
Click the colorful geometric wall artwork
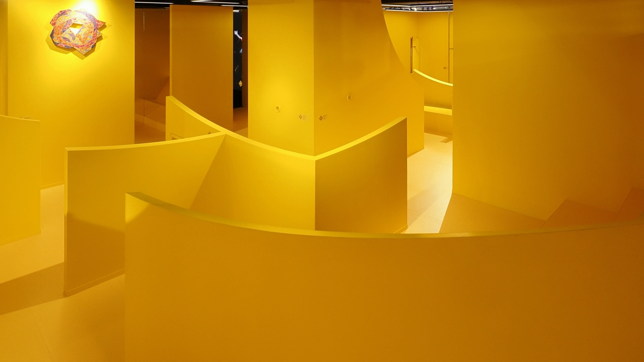click(77, 32)
